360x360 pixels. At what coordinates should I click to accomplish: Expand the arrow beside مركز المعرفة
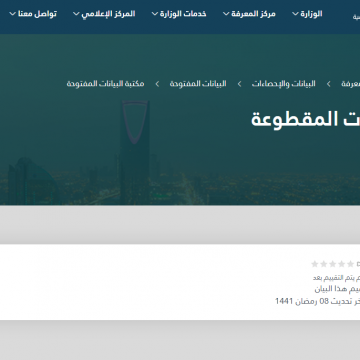click(226, 14)
